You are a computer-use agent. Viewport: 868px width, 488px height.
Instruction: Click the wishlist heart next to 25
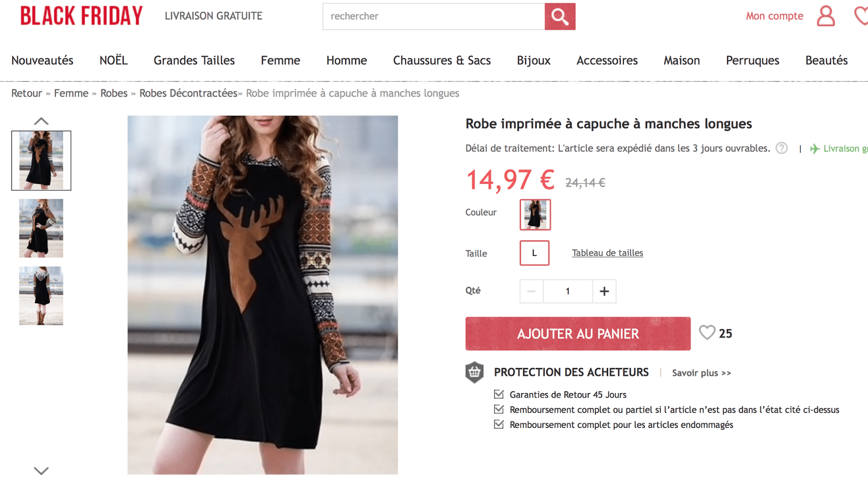tap(707, 332)
